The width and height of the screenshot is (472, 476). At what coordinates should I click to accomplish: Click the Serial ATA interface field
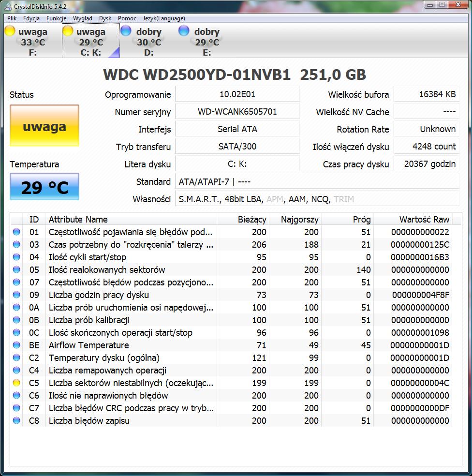(237, 129)
